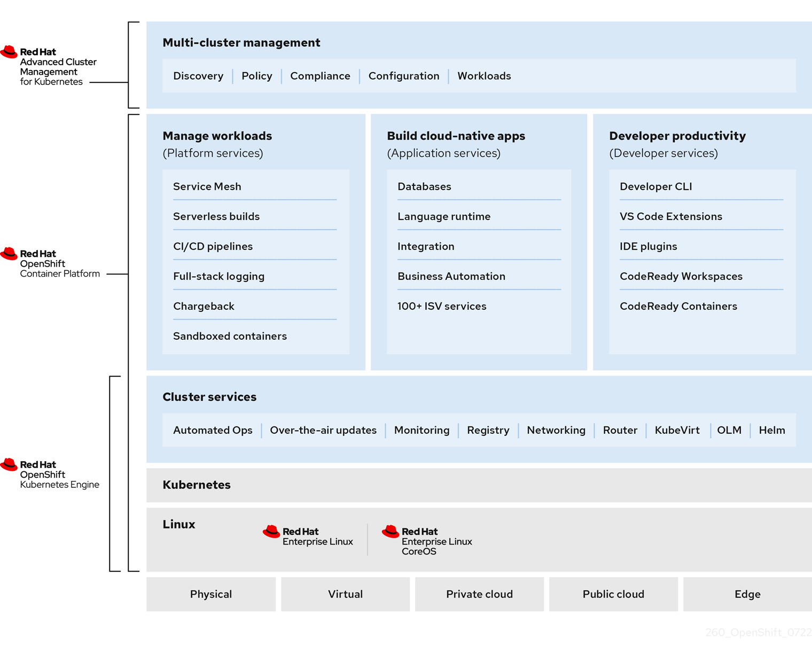Select the 'Virtual' infrastructure box
This screenshot has width=812, height=654.
345,594
